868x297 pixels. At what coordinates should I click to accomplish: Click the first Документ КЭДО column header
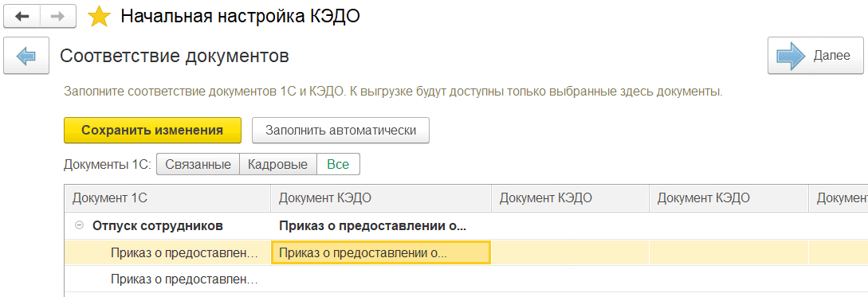pyautogui.click(x=381, y=198)
